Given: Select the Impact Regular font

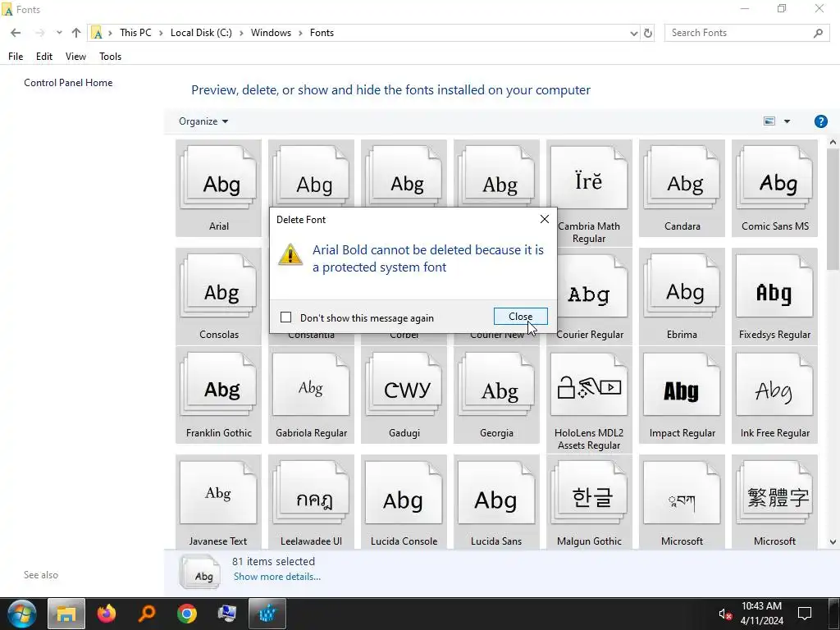Looking at the screenshot, I should coord(682,395).
